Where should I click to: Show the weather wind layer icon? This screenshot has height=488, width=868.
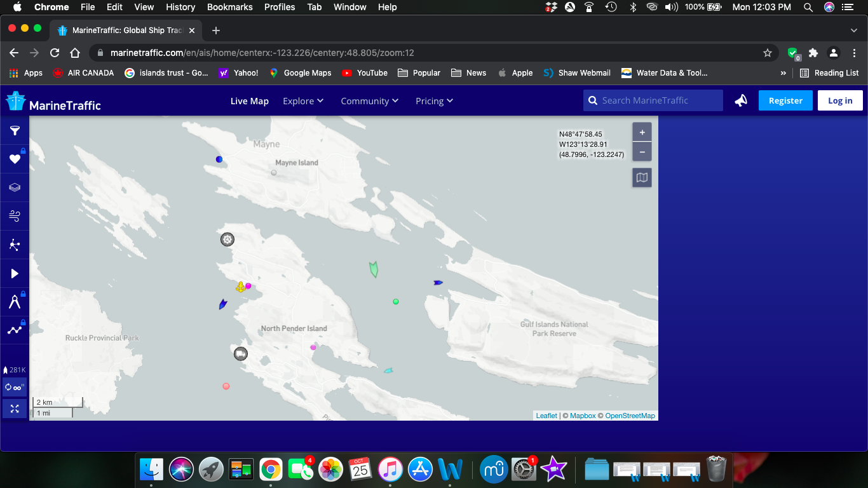(15, 217)
